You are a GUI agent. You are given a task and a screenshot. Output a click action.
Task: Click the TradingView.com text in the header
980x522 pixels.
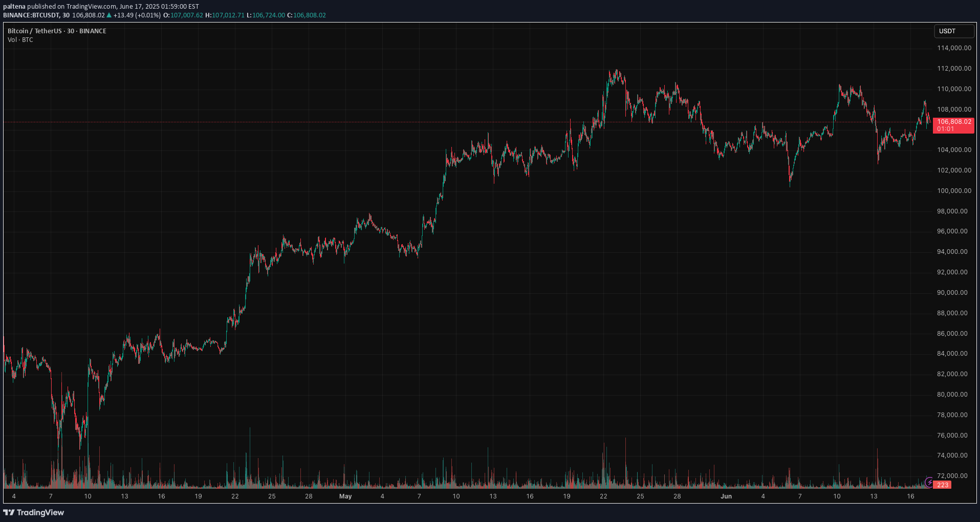[x=91, y=7]
